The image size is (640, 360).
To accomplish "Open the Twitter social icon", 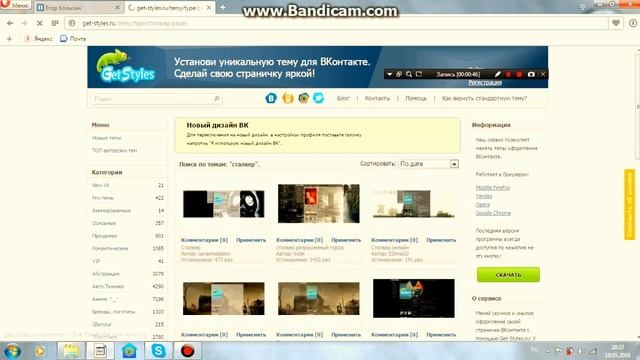I will coord(318,98).
